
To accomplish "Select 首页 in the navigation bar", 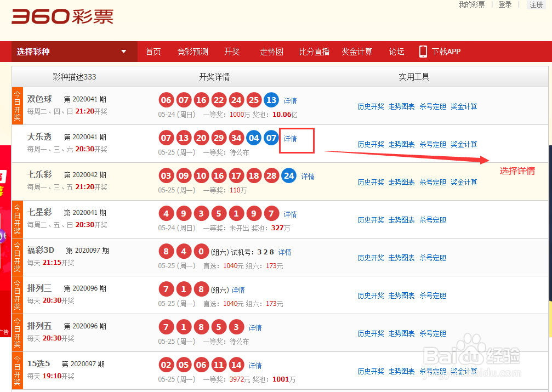I will (153, 51).
